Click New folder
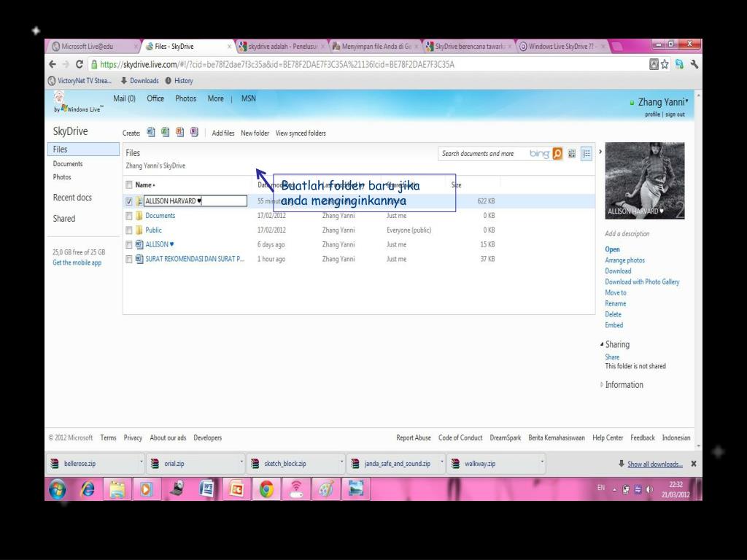This screenshot has width=747, height=560. [255, 133]
